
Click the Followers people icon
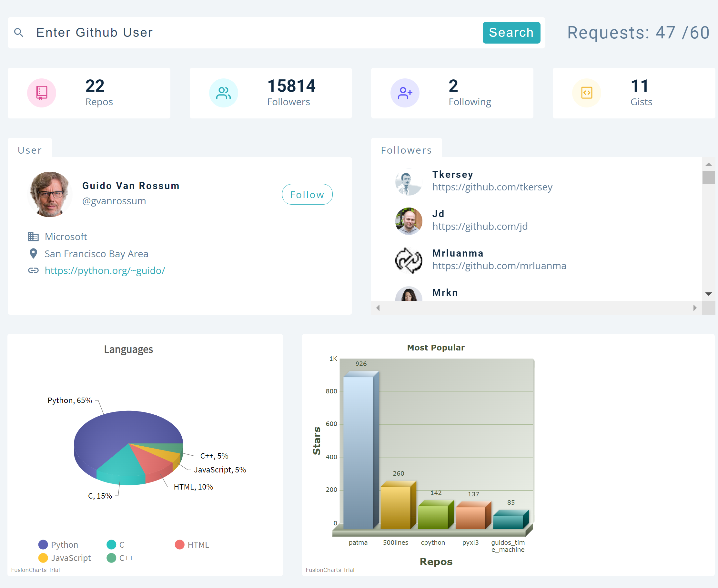224,93
